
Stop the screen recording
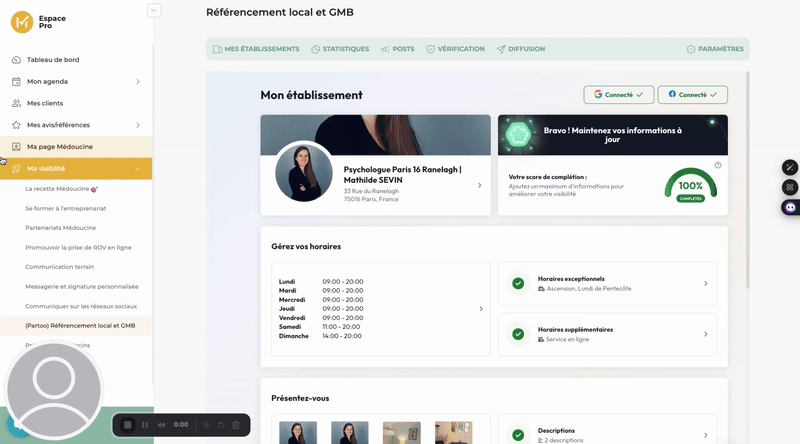128,425
